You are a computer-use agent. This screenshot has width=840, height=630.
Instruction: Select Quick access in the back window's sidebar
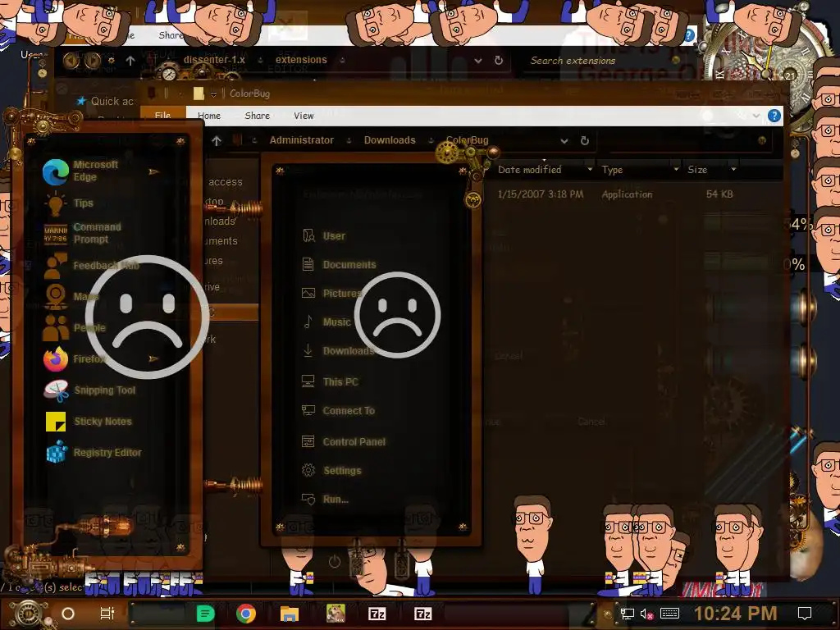click(106, 101)
